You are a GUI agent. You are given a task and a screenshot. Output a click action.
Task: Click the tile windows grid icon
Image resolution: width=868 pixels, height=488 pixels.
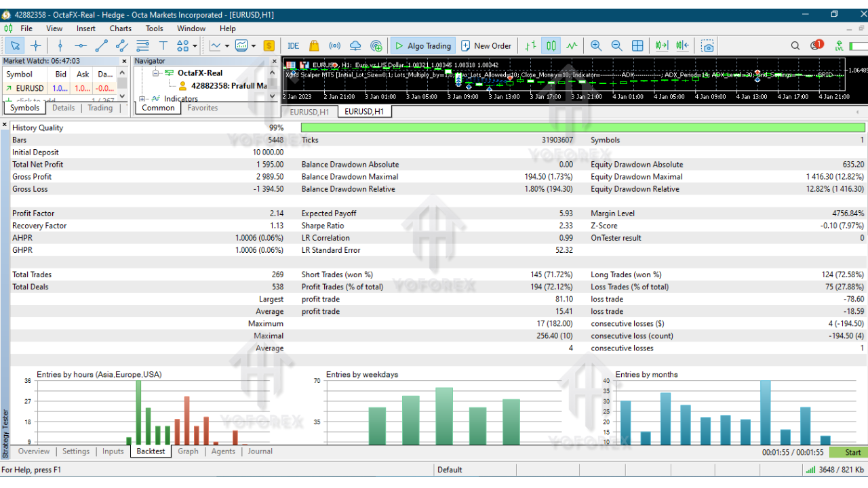tap(637, 45)
